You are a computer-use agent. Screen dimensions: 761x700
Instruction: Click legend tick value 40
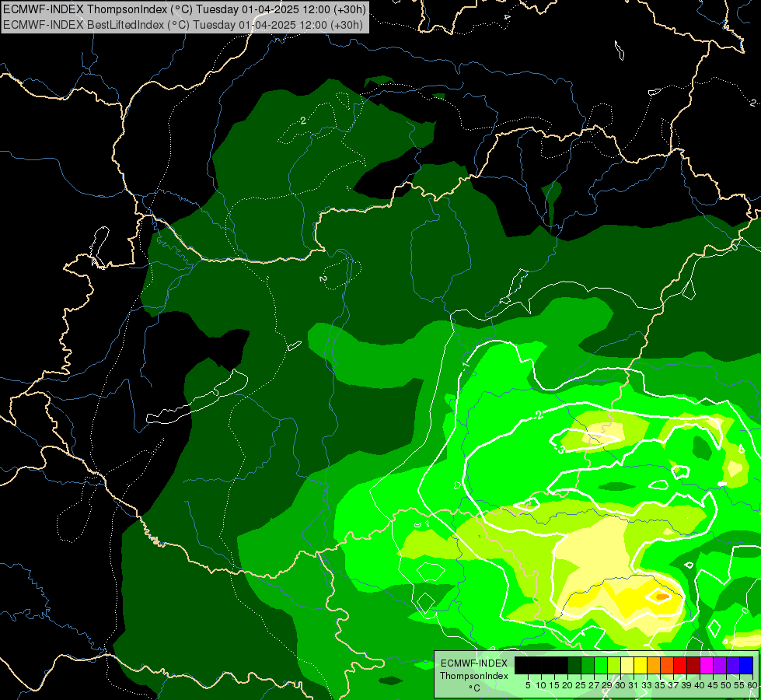click(x=700, y=685)
